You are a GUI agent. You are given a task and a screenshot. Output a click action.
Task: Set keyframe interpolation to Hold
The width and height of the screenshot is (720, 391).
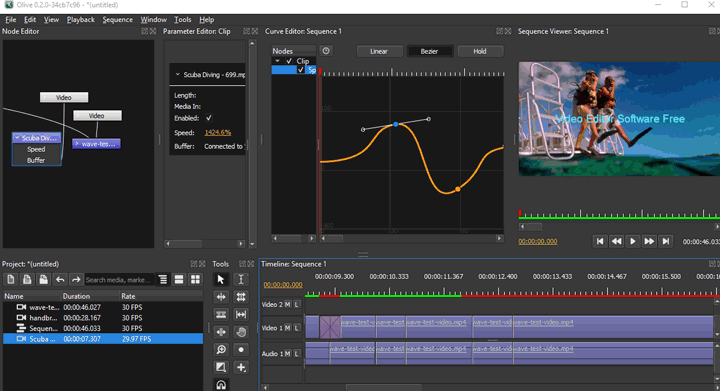coord(480,51)
